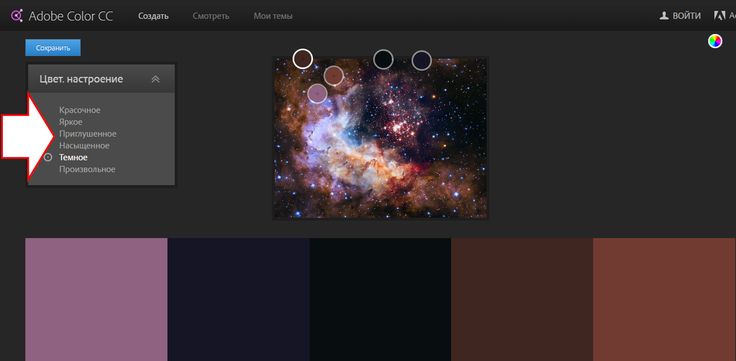The image size is (736, 361).
Task: Click the nebula source image
Action: click(x=381, y=138)
